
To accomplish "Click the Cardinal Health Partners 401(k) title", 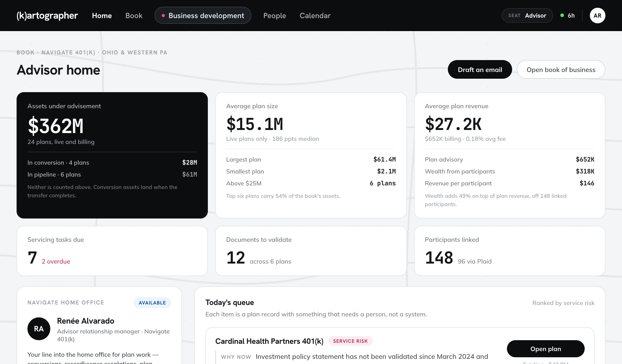I will [x=269, y=341].
